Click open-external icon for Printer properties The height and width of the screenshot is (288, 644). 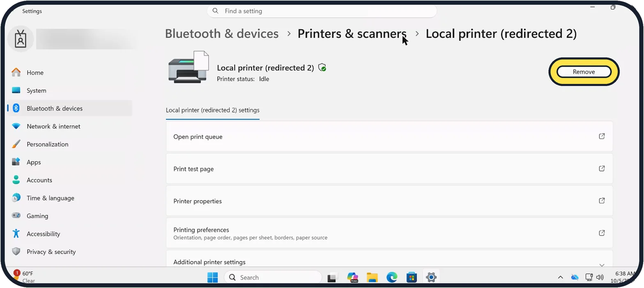pyautogui.click(x=602, y=201)
